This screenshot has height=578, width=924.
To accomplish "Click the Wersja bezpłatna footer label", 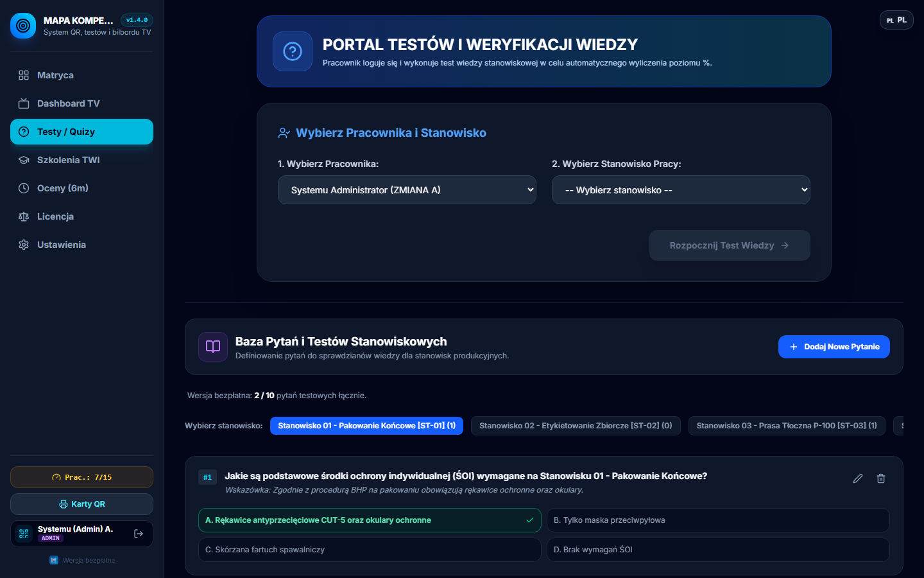I will (89, 561).
